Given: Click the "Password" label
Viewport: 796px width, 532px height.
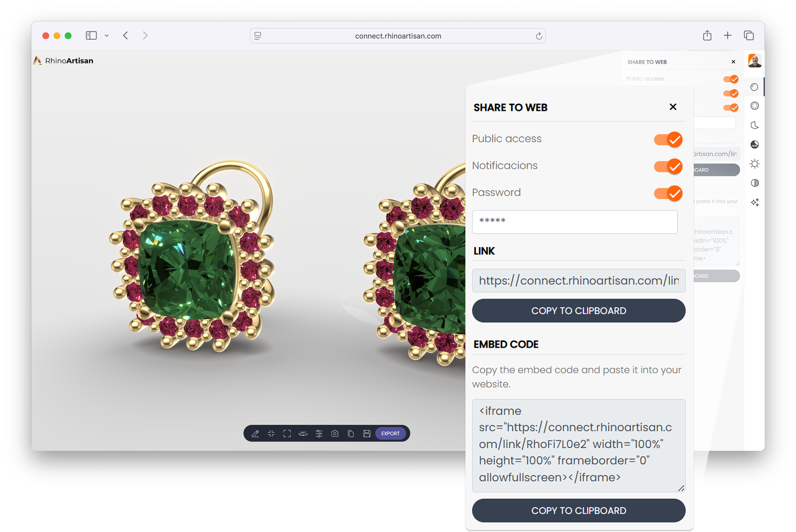Looking at the screenshot, I should pyautogui.click(x=496, y=192).
